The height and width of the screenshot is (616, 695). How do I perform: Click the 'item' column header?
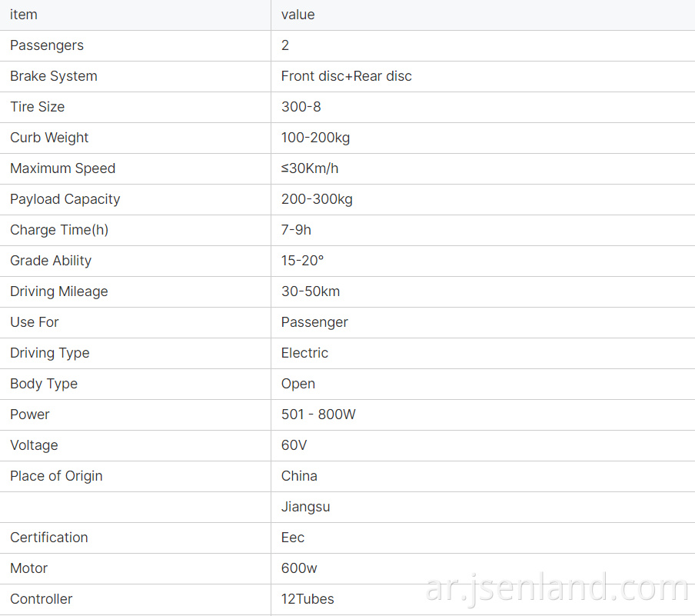pyautogui.click(x=24, y=15)
